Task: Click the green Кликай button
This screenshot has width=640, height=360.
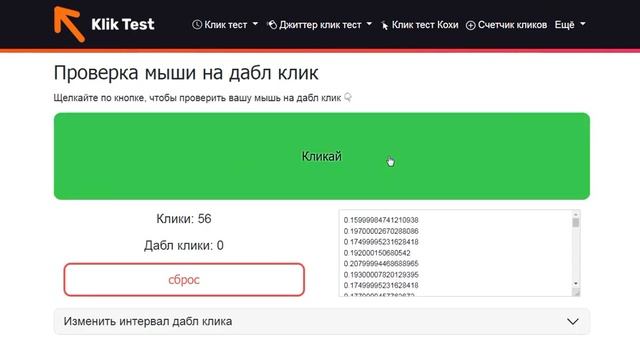Action: point(322,156)
